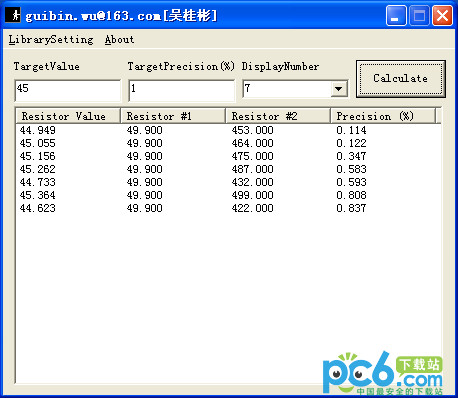Click Resistor #2 cell 422.000

pos(252,208)
